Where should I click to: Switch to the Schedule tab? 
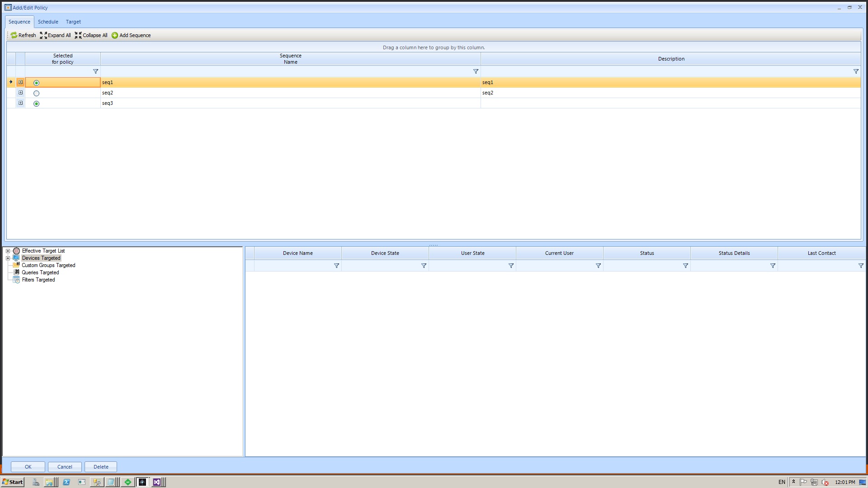pyautogui.click(x=48, y=22)
